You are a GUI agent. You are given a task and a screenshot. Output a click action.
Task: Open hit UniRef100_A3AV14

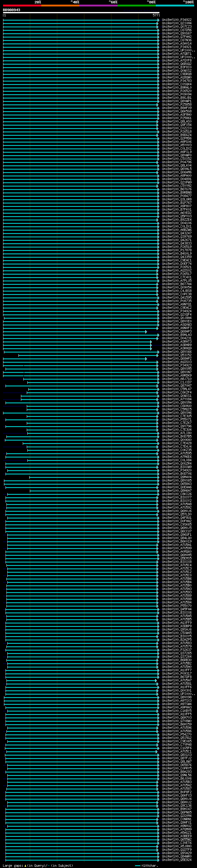(x=177, y=43)
